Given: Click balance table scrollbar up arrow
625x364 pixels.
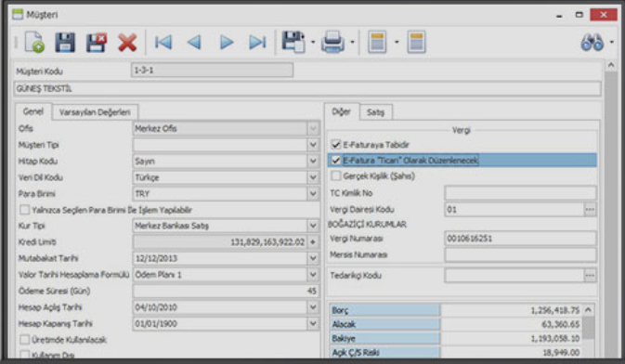Looking at the screenshot, I should (x=589, y=310).
